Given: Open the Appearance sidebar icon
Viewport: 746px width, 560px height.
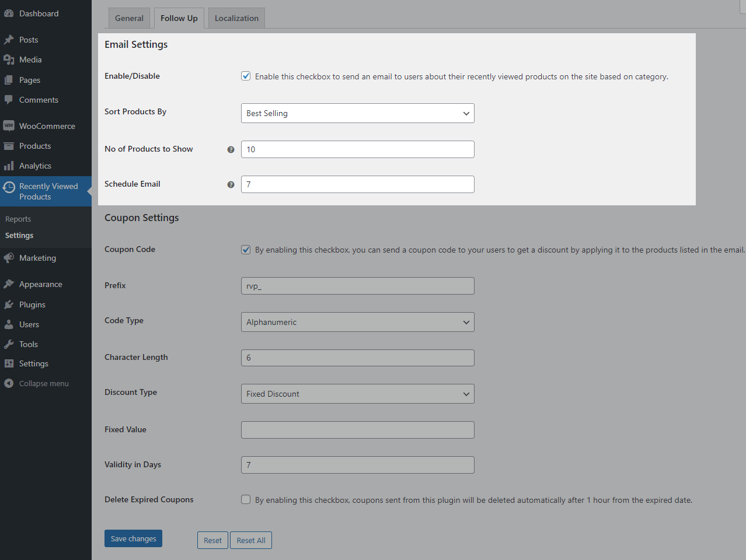Looking at the screenshot, I should point(40,283).
